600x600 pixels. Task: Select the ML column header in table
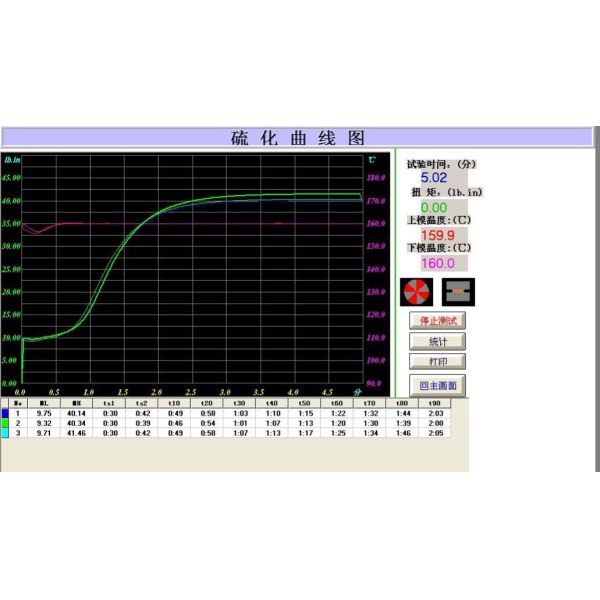click(46, 402)
